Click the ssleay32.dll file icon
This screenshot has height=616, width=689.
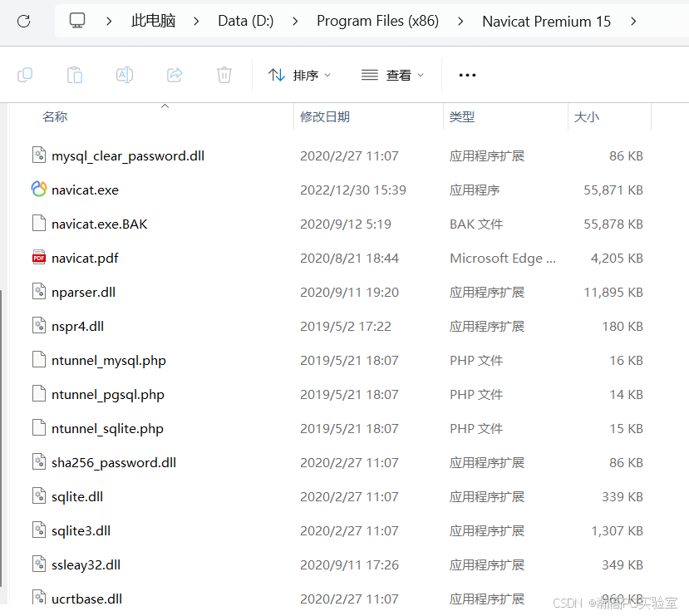point(39,564)
